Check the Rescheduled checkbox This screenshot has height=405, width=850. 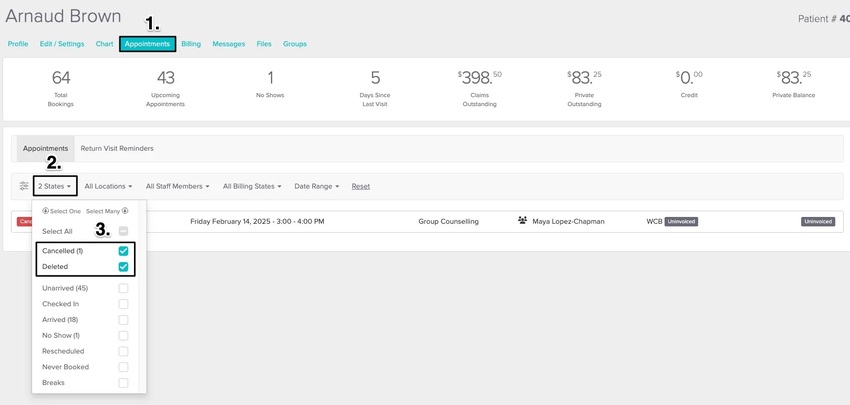[124, 351]
